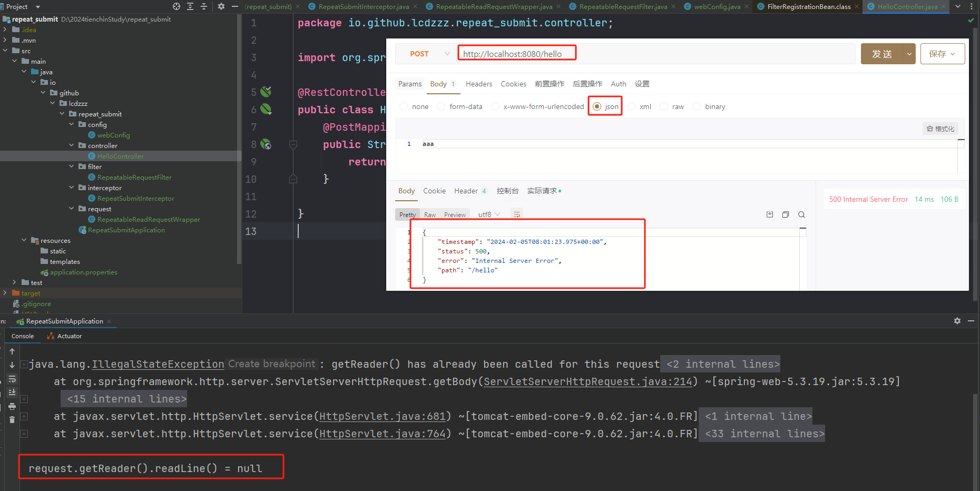The height and width of the screenshot is (491, 980).
Task: Select the json body type radio
Action: coord(597,106)
